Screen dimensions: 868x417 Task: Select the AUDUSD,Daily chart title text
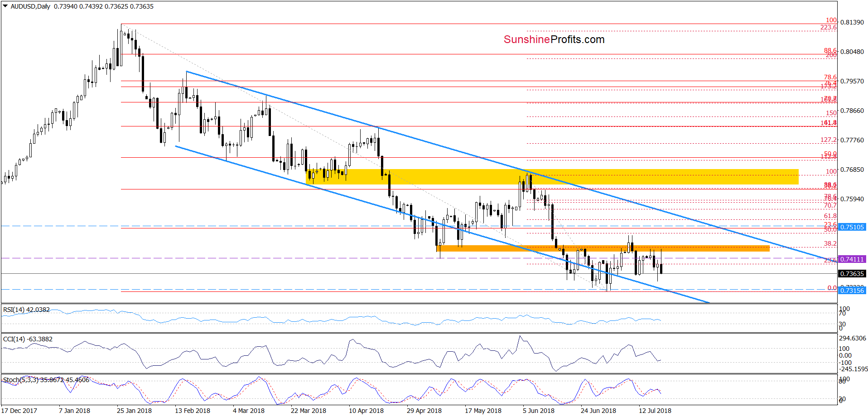[x=30, y=6]
